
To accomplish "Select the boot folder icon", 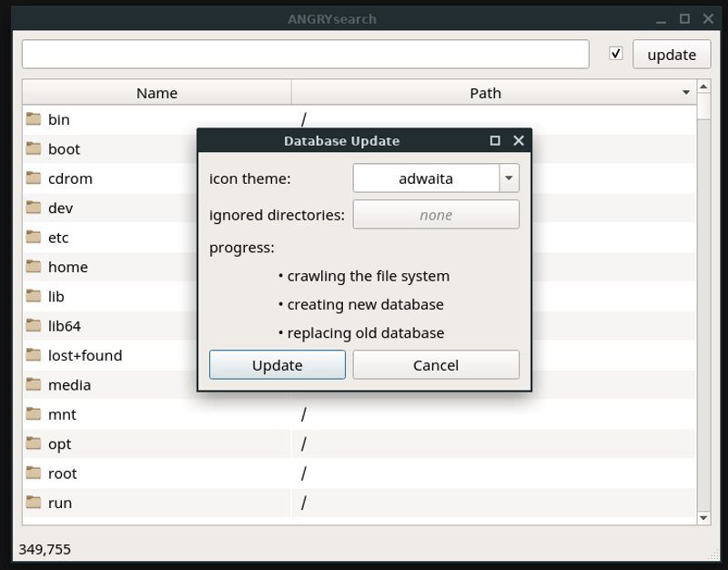I will 34,148.
